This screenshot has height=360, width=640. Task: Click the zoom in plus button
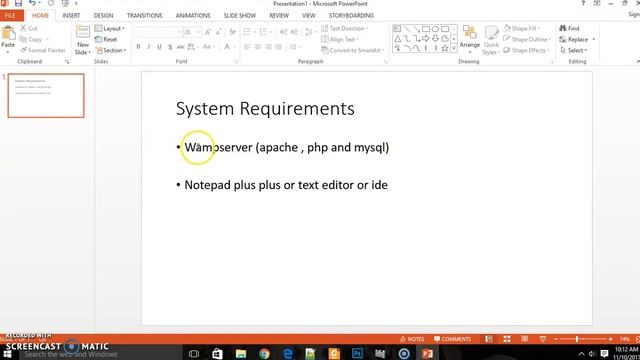(610, 339)
